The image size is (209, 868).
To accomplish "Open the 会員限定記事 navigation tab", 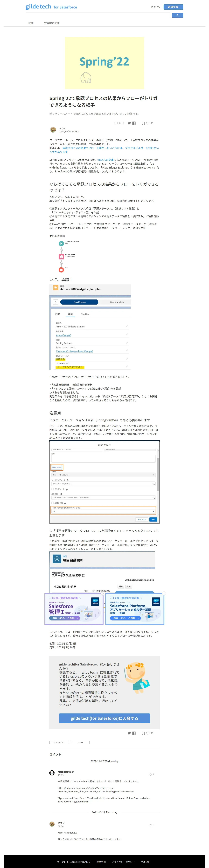I will pos(52,23).
